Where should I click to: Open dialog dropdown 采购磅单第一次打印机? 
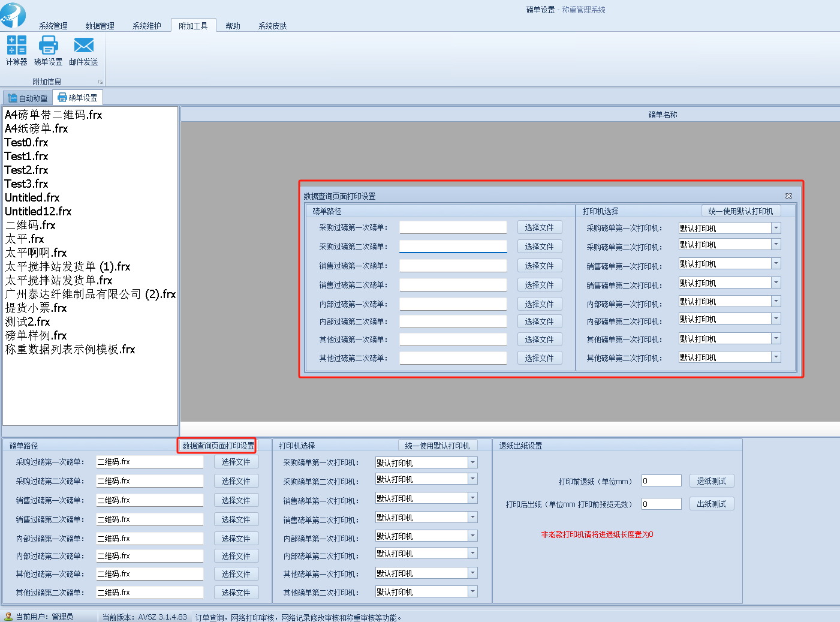776,228
